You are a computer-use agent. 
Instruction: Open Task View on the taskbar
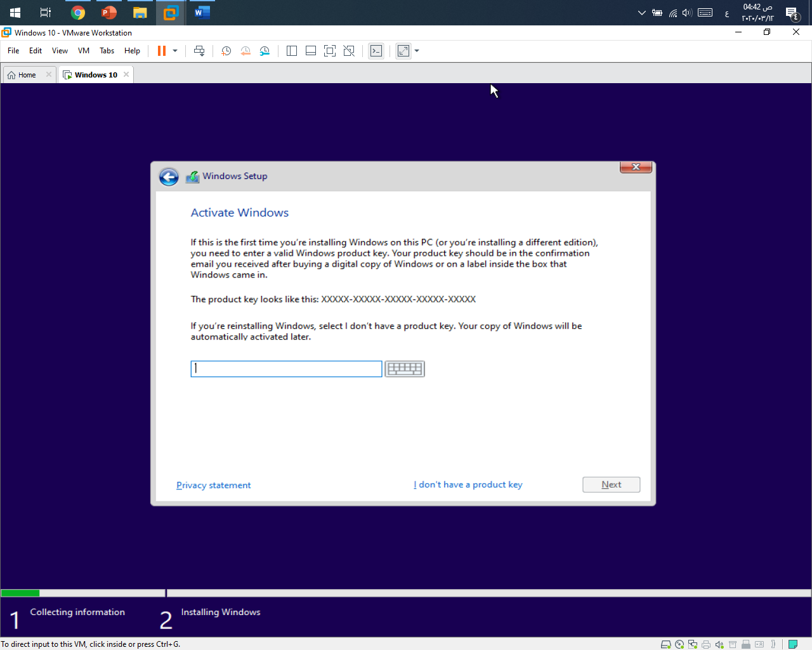click(x=46, y=13)
